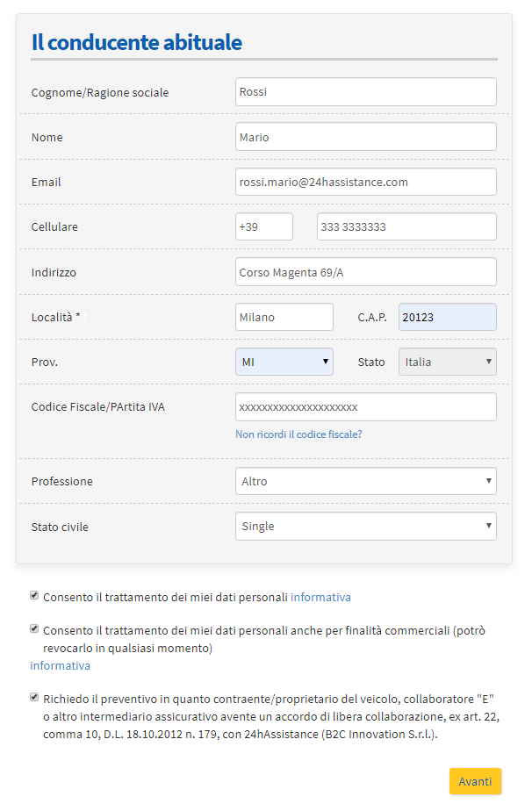532x811 pixels.
Task: Select the Email input field
Action: [x=365, y=182]
